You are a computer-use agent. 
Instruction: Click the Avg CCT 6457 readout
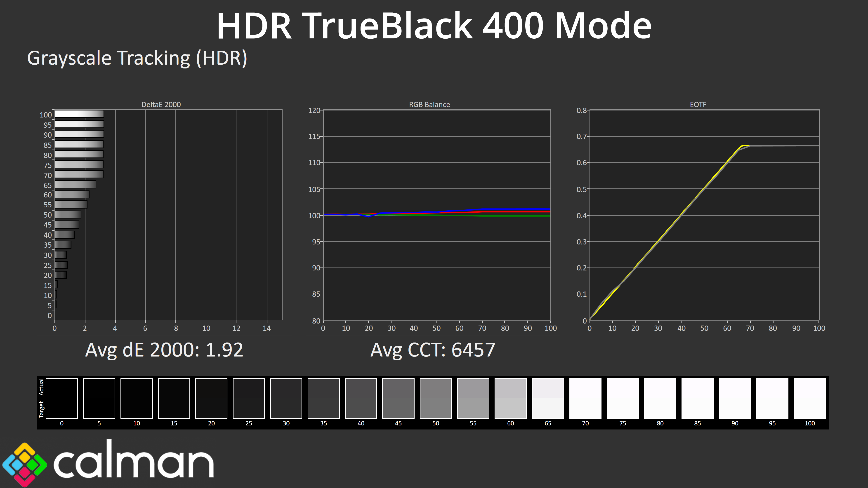(x=433, y=350)
